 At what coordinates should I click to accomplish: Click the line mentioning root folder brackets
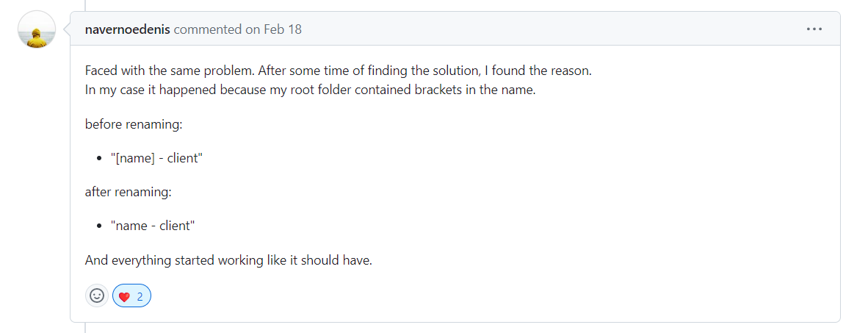[x=311, y=90]
